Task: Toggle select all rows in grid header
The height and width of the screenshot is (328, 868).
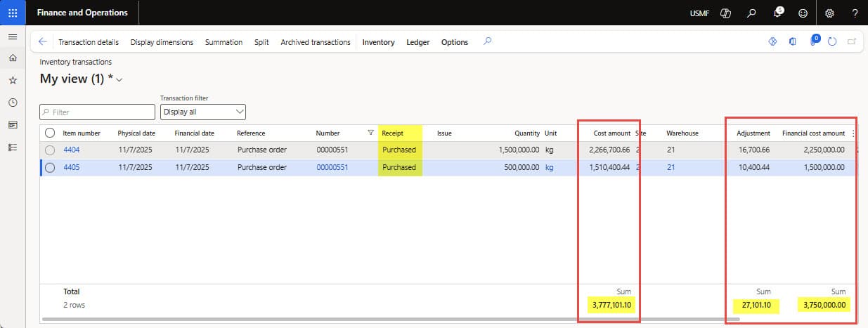Action: point(50,133)
